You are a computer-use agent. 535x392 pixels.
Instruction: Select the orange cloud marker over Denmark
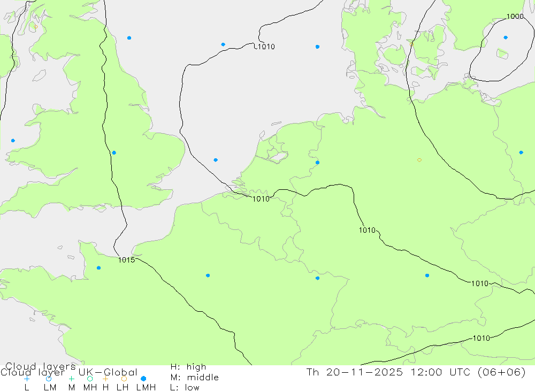tap(411, 44)
